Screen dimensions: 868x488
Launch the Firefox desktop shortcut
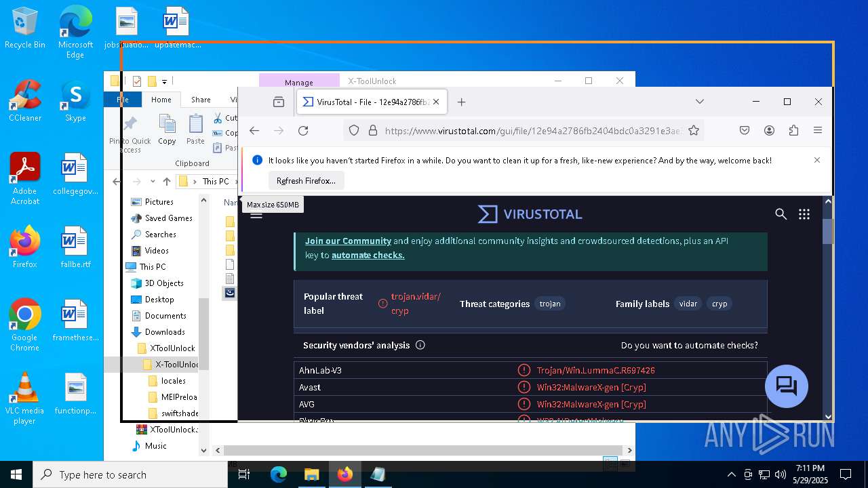click(25, 247)
